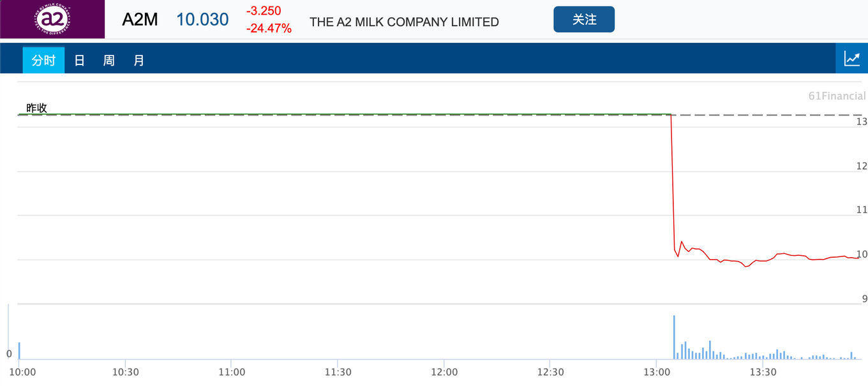This screenshot has height=386, width=868.
Task: Click the A2M ticker symbol
Action: (140, 20)
